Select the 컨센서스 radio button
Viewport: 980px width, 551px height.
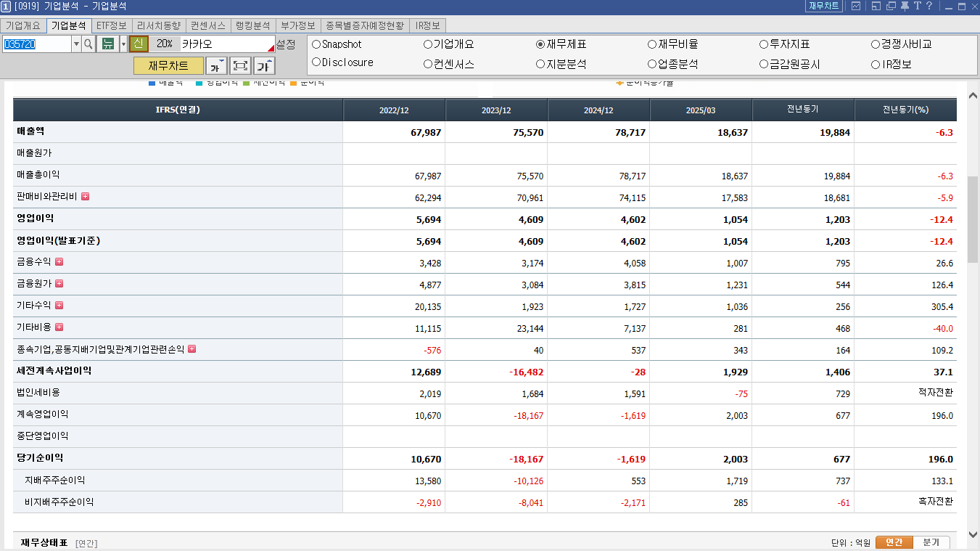pos(428,64)
